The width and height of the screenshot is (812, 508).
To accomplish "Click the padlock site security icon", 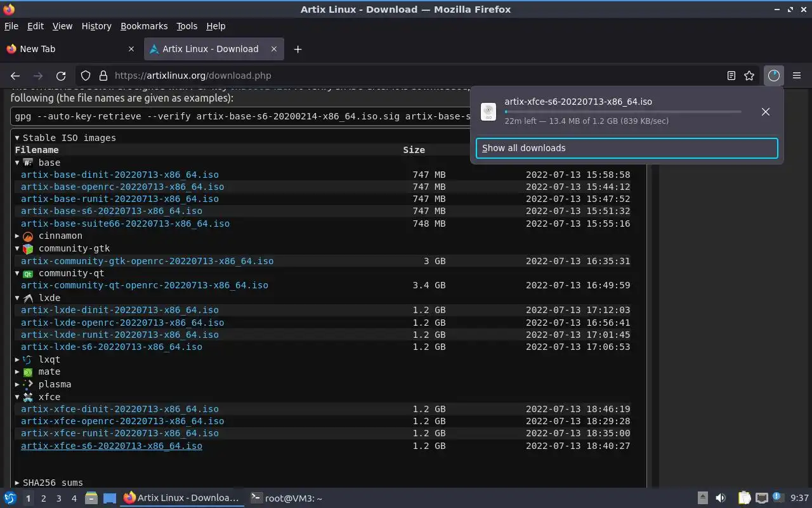I will pyautogui.click(x=103, y=76).
